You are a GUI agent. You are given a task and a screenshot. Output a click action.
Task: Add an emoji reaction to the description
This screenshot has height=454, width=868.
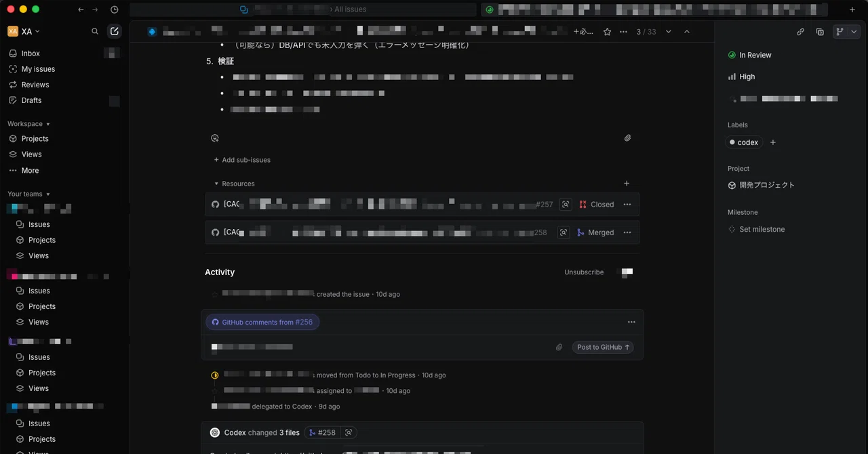215,138
